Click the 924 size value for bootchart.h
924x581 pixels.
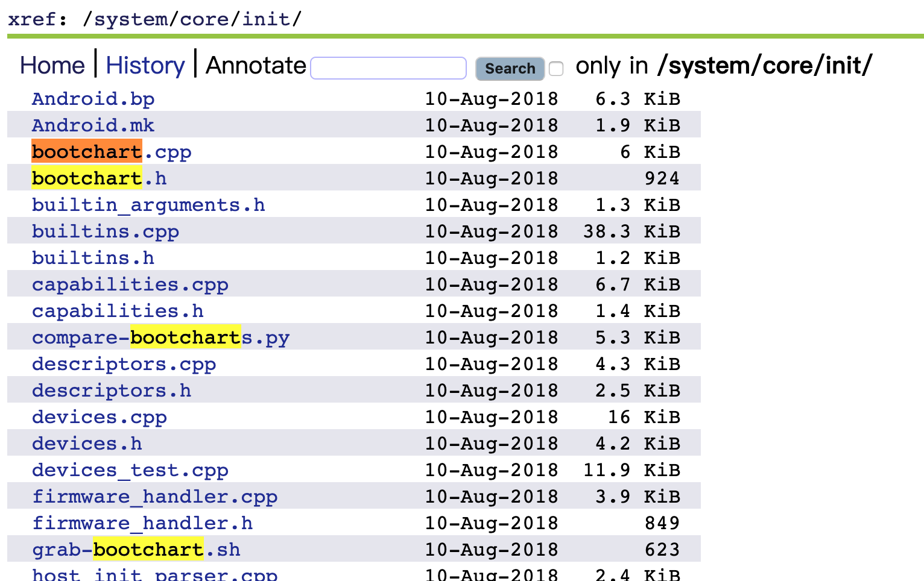tap(662, 178)
